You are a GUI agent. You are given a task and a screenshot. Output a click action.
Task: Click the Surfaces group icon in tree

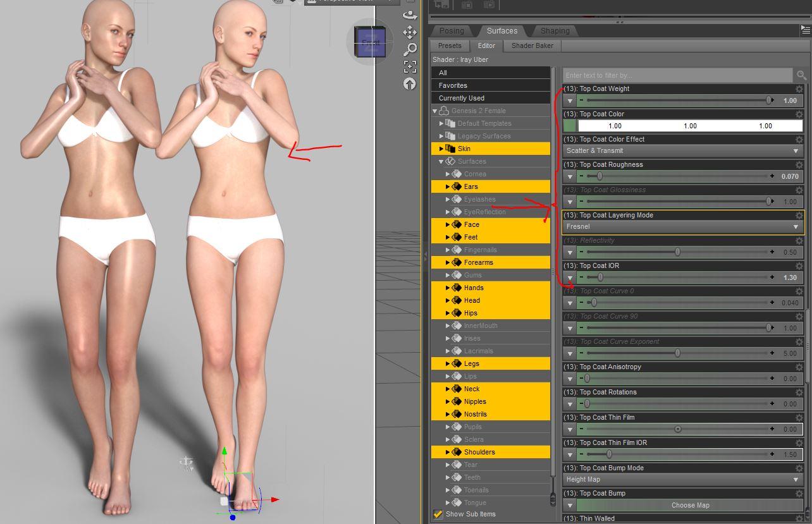click(x=450, y=161)
